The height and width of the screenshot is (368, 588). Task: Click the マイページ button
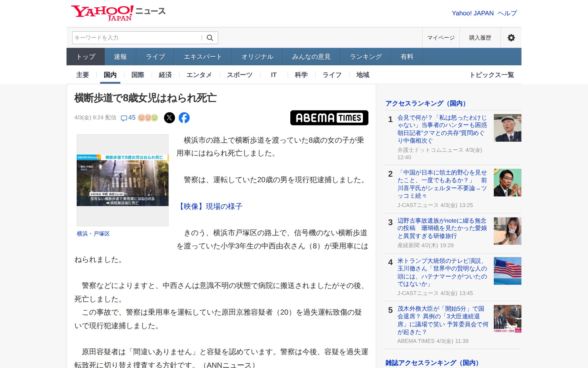pyautogui.click(x=441, y=38)
